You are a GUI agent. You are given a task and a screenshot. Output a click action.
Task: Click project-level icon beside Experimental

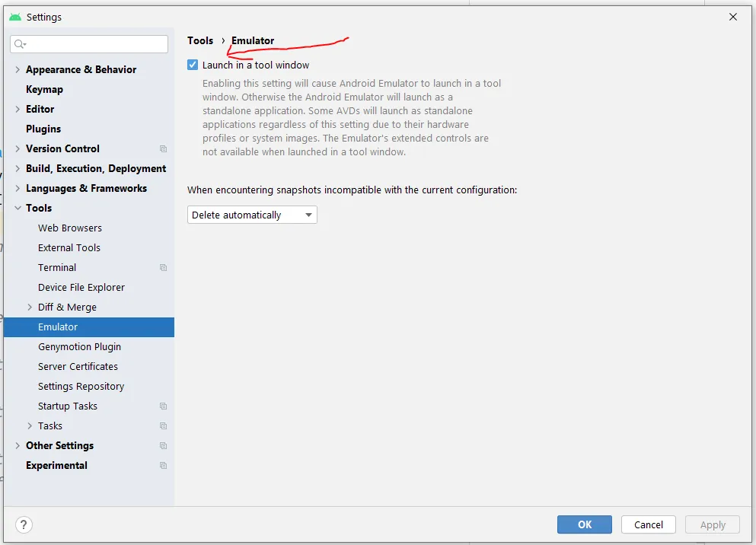tap(164, 466)
